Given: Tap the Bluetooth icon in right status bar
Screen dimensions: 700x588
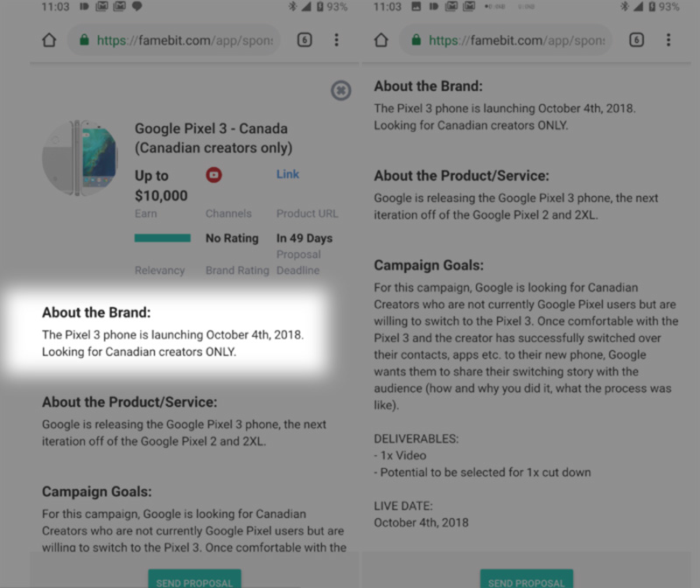Looking at the screenshot, I should pos(624,7).
